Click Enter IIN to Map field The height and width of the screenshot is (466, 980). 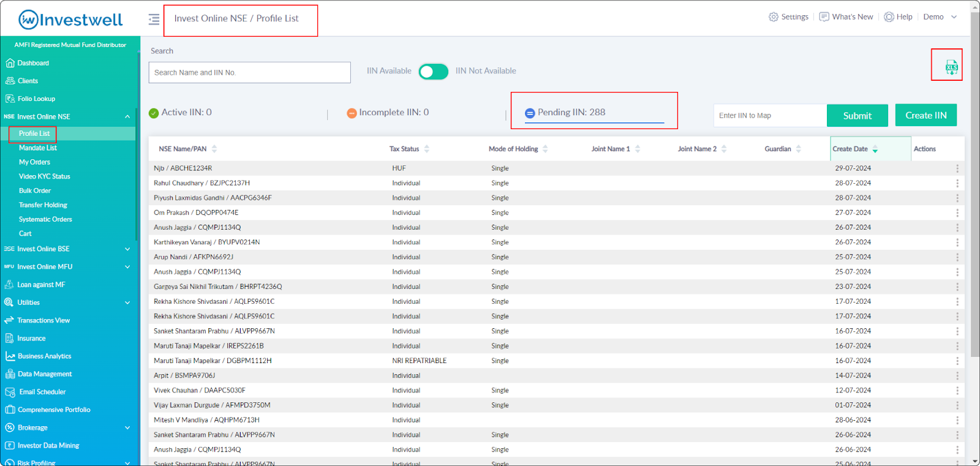[770, 116]
